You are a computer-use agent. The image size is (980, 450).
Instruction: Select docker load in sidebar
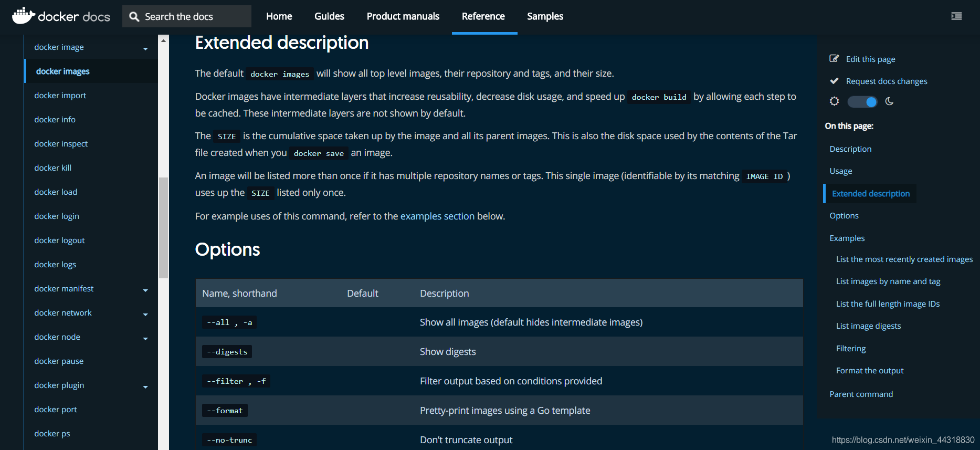pos(56,192)
